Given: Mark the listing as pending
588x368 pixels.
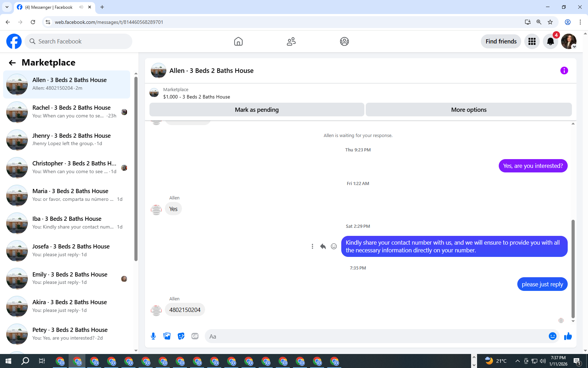Looking at the screenshot, I should click(257, 110).
